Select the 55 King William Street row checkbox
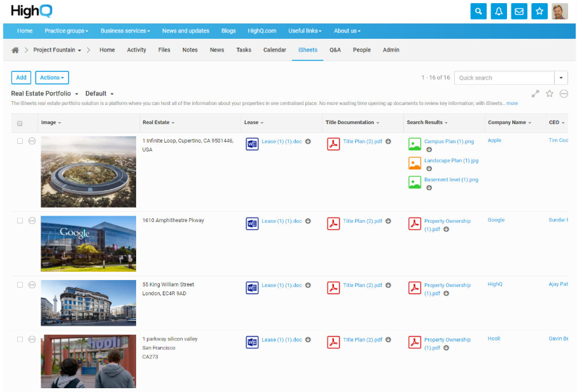Screen dimensions: 577x392 (20, 285)
